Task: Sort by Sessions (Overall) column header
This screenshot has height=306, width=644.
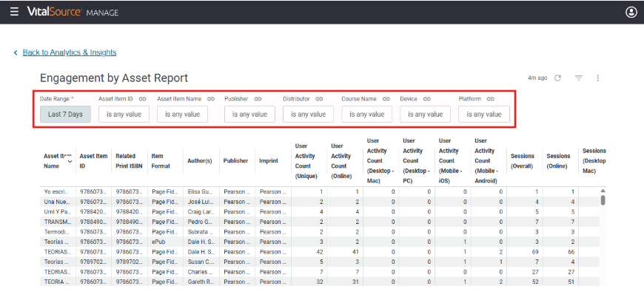Action: coord(523,161)
